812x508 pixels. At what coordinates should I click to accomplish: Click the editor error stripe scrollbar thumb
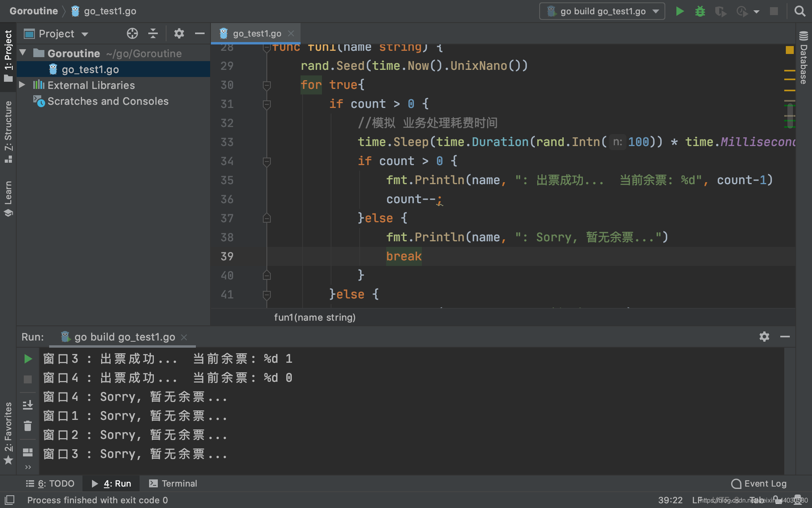click(x=790, y=116)
